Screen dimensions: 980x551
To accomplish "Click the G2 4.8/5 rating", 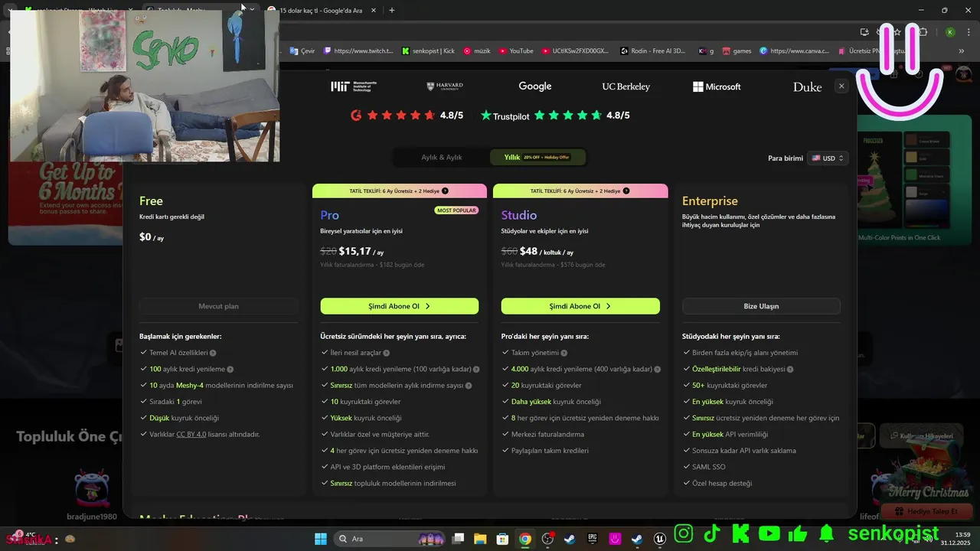I will pyautogui.click(x=407, y=116).
